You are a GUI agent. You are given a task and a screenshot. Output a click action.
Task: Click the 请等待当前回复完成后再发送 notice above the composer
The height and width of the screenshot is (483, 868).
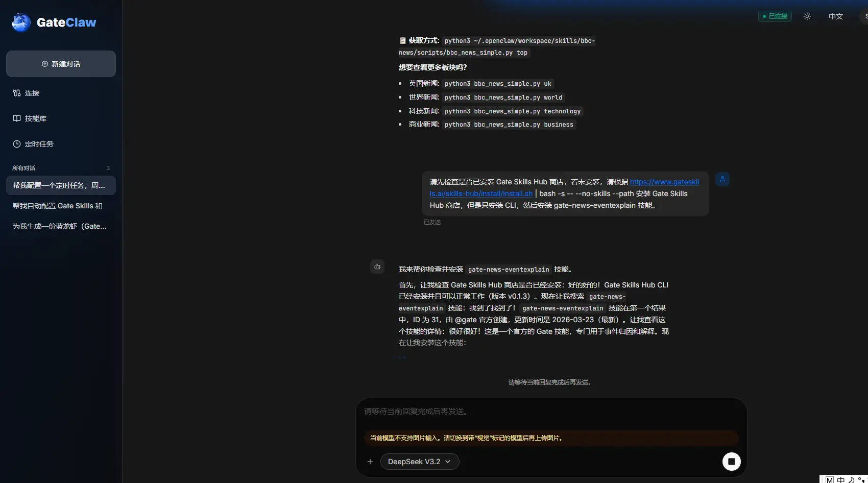click(x=551, y=382)
